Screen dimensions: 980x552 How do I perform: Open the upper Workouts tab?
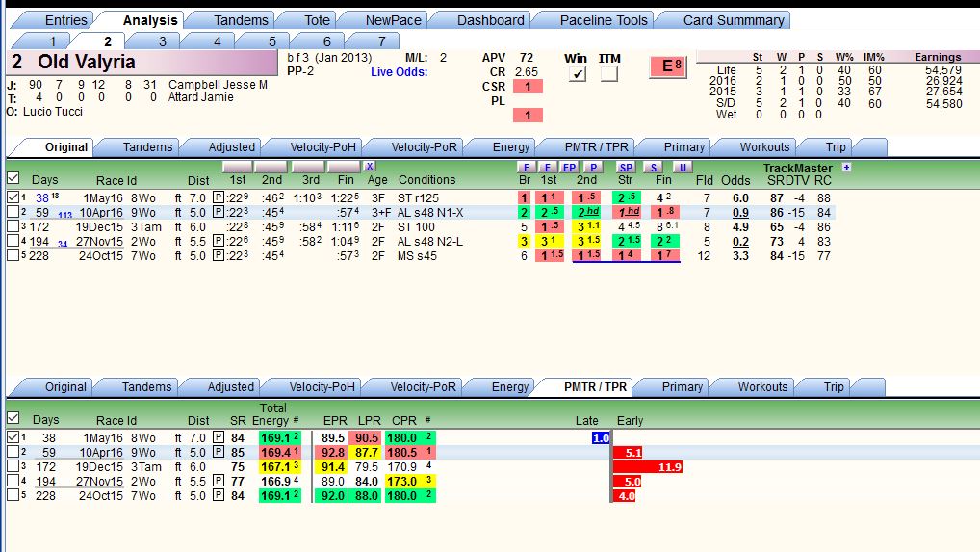764,146
